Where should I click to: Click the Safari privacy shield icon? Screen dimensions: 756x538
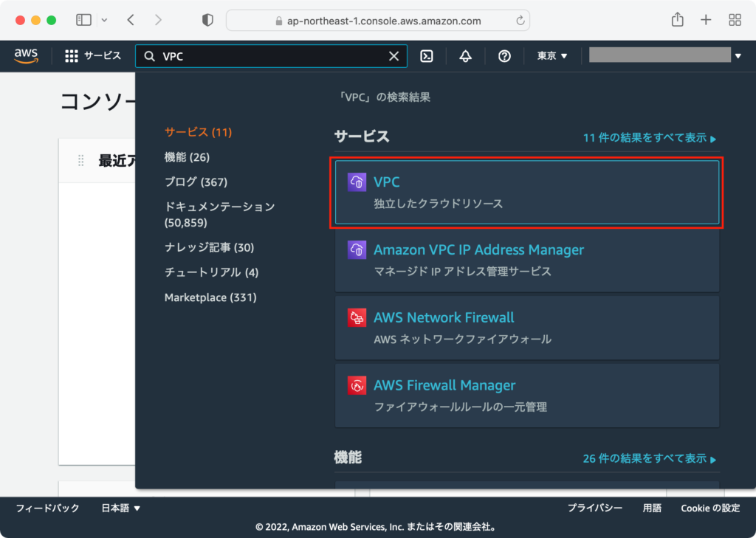[x=207, y=20]
